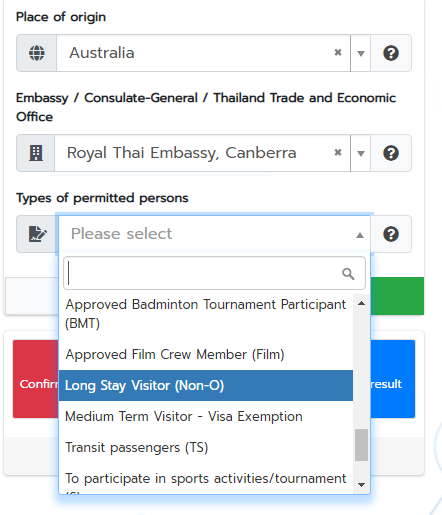
Task: Open help for Embassy / Consulate-General field
Action: click(391, 153)
